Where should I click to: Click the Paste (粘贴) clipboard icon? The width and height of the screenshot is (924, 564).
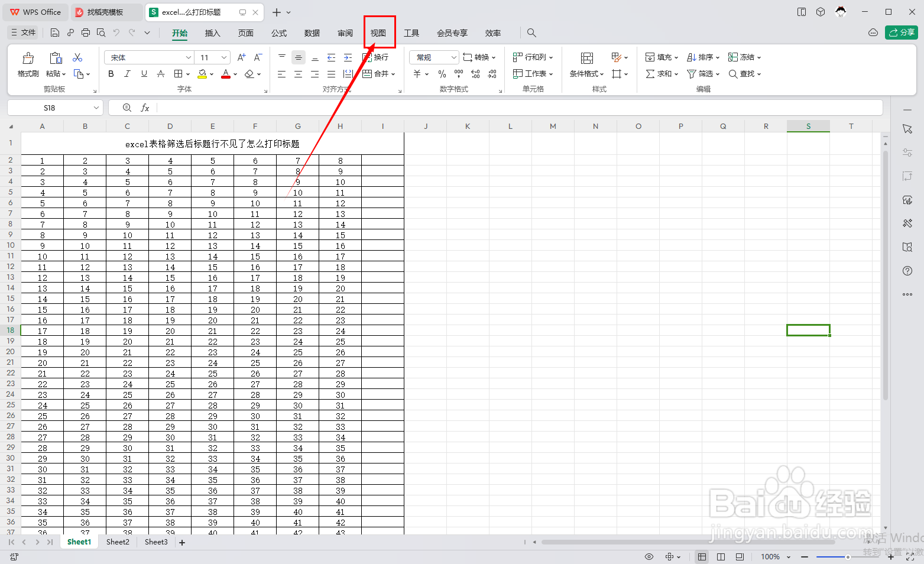[x=56, y=58]
